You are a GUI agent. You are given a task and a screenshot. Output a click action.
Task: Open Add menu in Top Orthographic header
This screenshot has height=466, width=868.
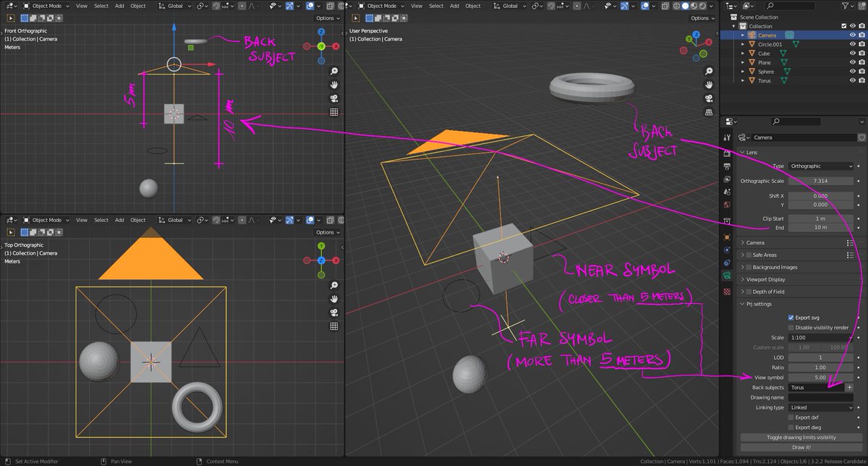point(119,220)
